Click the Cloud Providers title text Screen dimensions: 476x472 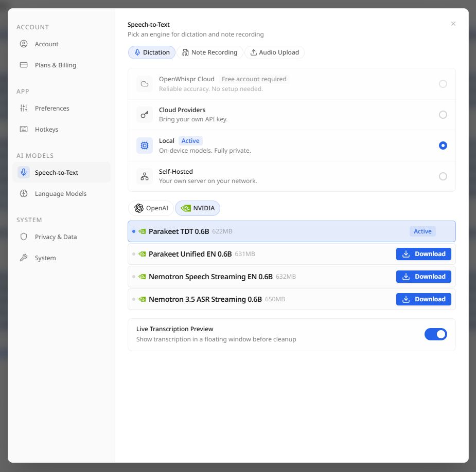[x=182, y=110]
